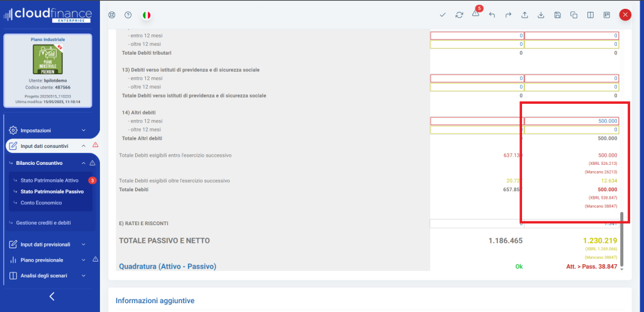Screen dimensions: 644x312
Task: Click the (Mancano 26213) red note
Action: click(x=601, y=172)
